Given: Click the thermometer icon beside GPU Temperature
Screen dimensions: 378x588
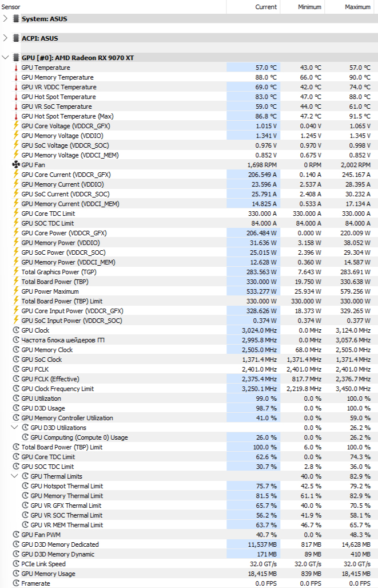Looking at the screenshot, I should (x=16, y=68).
